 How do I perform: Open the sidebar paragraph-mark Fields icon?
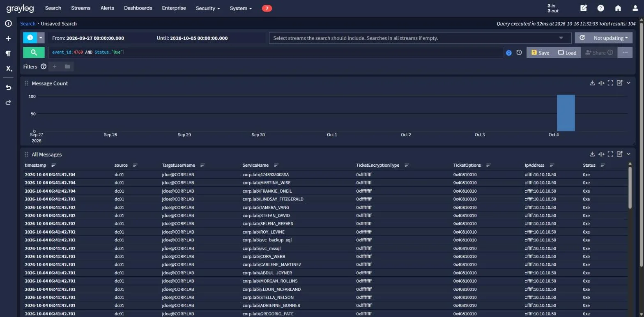click(x=8, y=53)
